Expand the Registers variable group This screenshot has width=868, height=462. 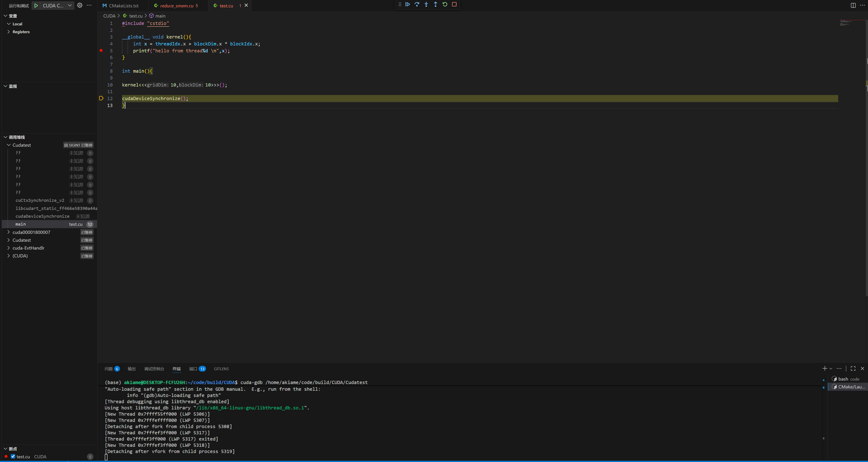click(9, 32)
